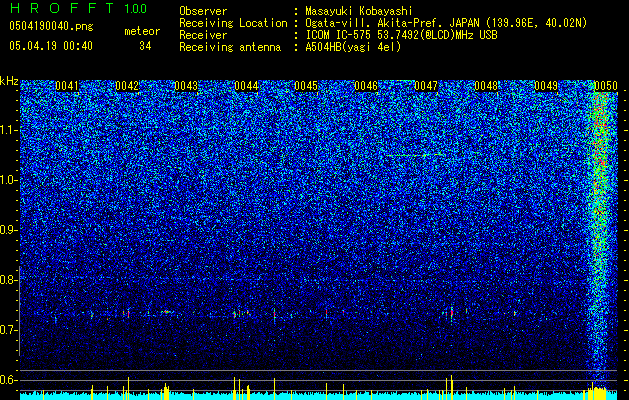Click the time marker 0044
Image resolution: width=629 pixels, height=400 pixels.
pos(246,86)
